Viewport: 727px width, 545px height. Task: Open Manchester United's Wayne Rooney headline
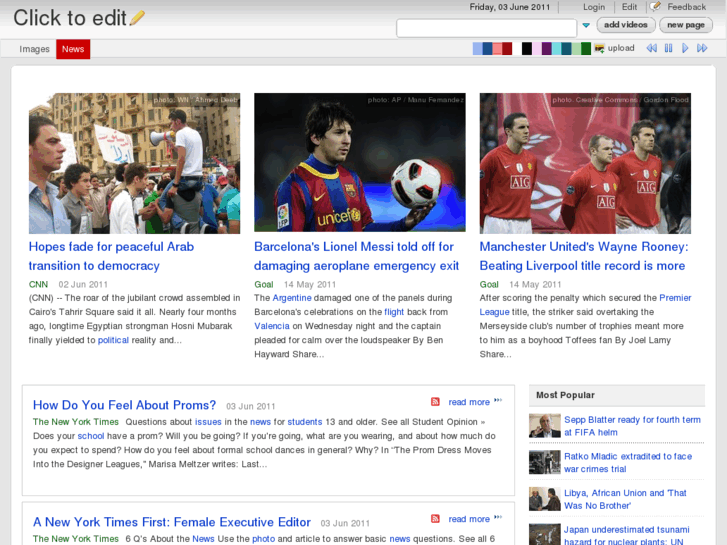tap(584, 256)
